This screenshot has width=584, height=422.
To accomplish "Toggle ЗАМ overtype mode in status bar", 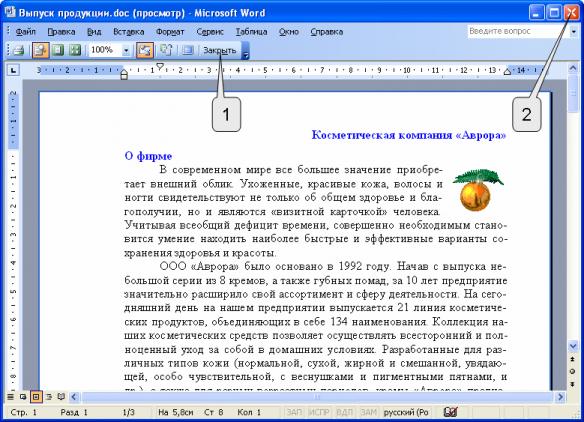I will click(x=369, y=412).
